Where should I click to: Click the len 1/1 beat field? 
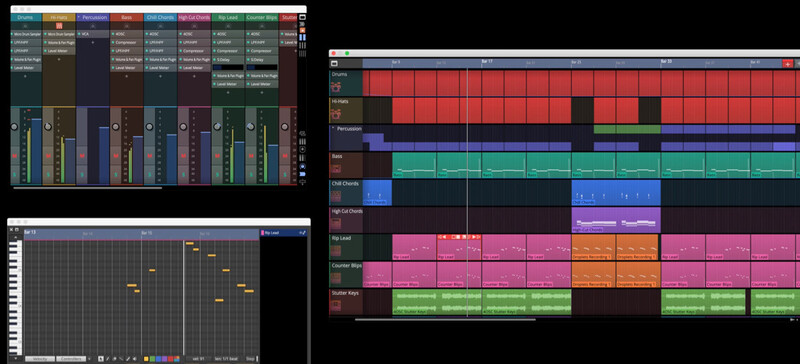[x=226, y=359]
